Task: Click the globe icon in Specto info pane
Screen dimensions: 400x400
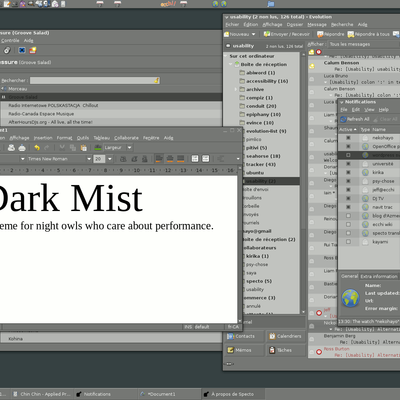Action: click(350, 298)
